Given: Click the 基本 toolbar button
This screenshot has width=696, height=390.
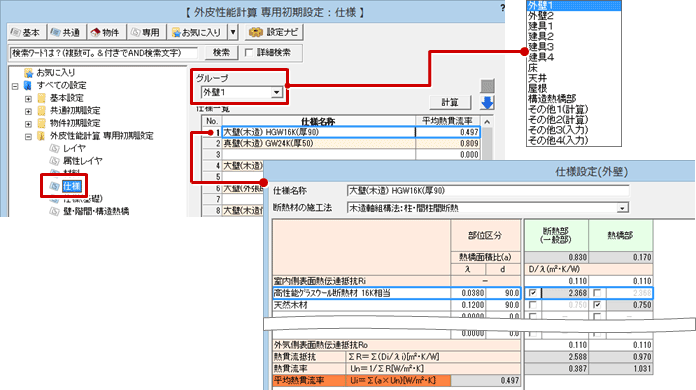Looking at the screenshot, I should (x=26, y=32).
